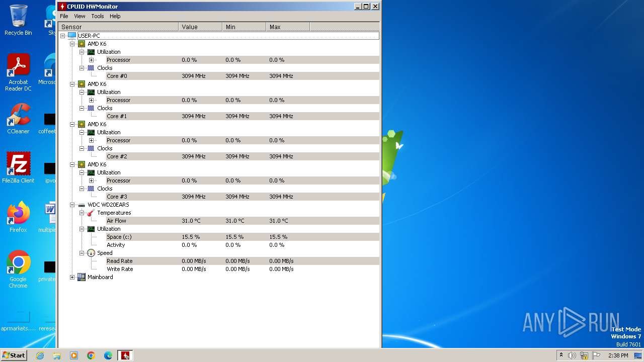
Task: Show hidden tray icons arrow
Action: click(x=561, y=355)
